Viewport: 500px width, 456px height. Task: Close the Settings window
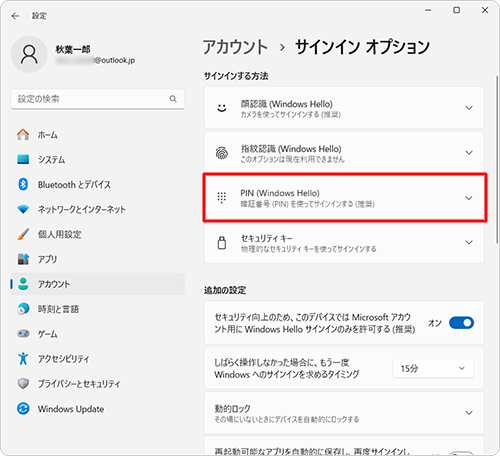point(485,10)
